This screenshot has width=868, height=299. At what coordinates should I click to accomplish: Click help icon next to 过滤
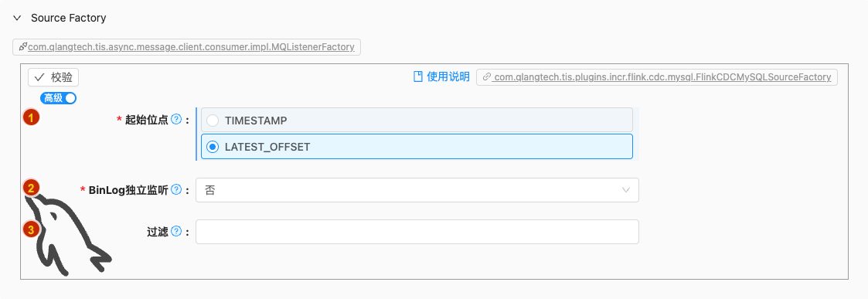pos(176,232)
